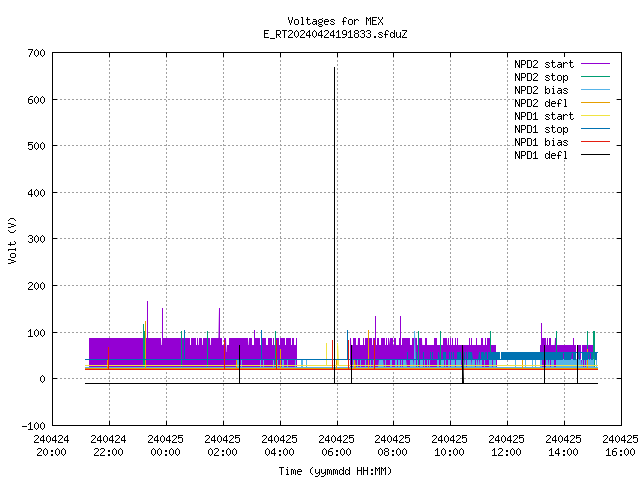
Task: Click the x-axis label 'Time (yymmdd HH:MM)'
Action: [335, 471]
